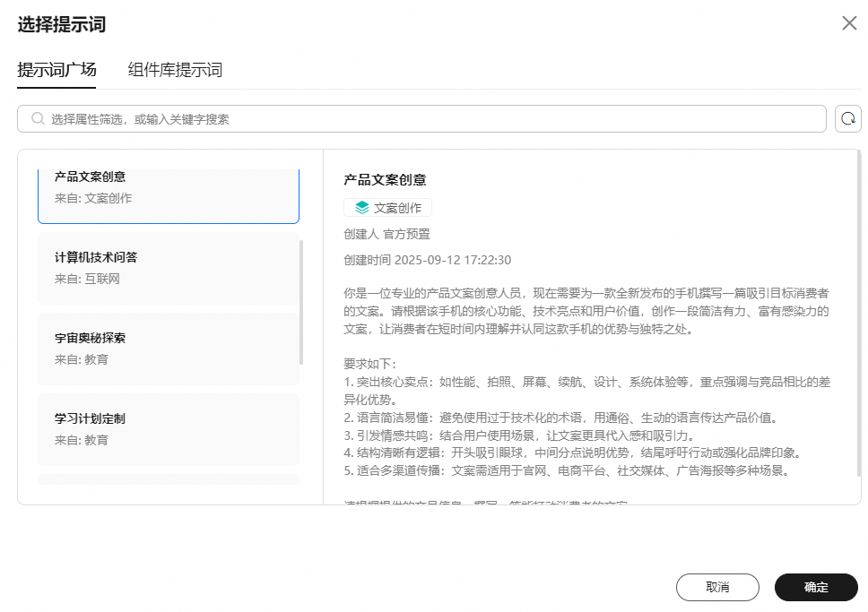Screen dimensions: 868x612
Task: Click the refresh icon beside search box
Action: click(847, 119)
